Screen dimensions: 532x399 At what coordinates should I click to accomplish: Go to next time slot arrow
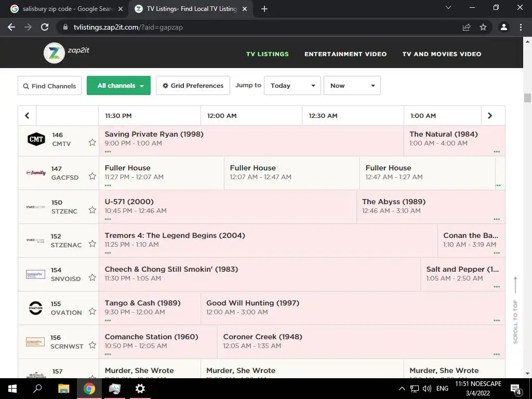tap(490, 116)
